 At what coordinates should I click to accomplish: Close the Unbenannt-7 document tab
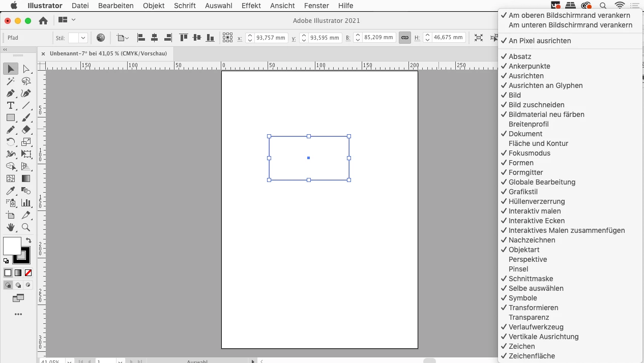tap(43, 53)
